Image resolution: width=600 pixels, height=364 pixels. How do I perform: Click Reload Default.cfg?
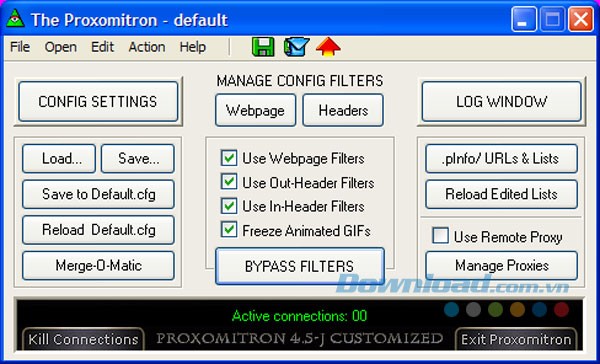(98, 230)
